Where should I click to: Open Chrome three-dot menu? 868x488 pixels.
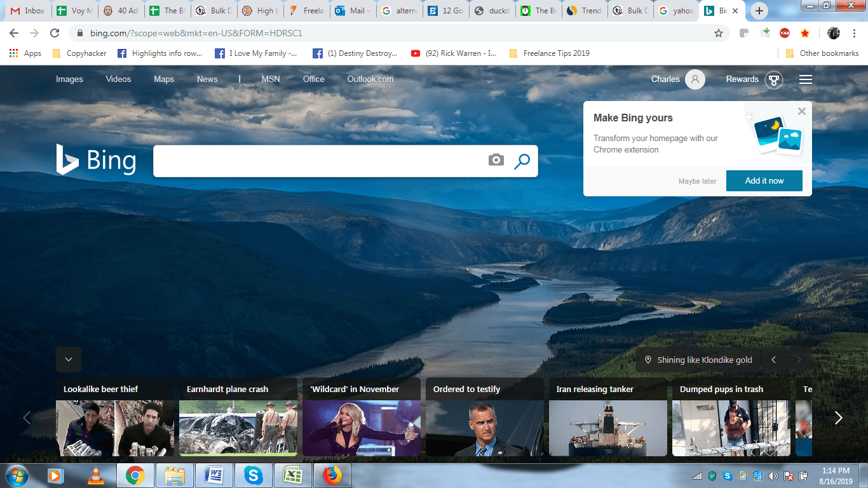[x=854, y=33]
